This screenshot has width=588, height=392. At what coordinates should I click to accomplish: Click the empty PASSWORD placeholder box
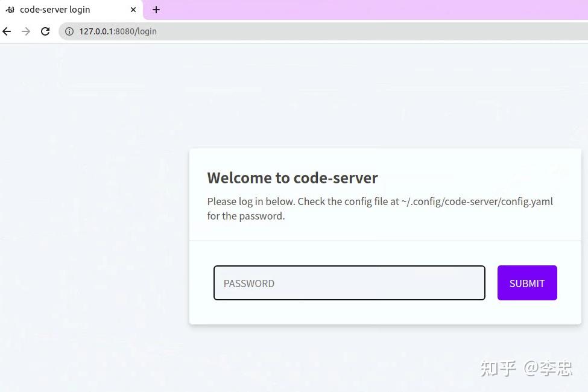[x=349, y=283]
